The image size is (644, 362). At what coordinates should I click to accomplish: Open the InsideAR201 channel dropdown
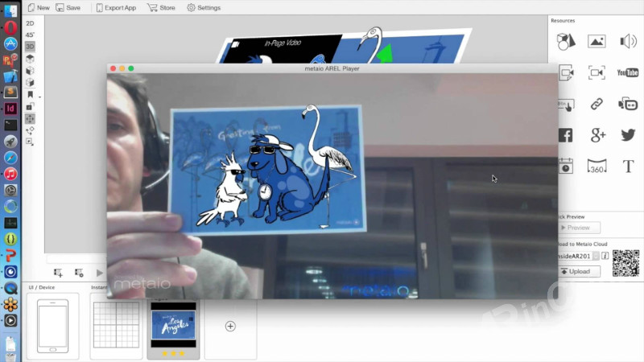tap(578, 256)
